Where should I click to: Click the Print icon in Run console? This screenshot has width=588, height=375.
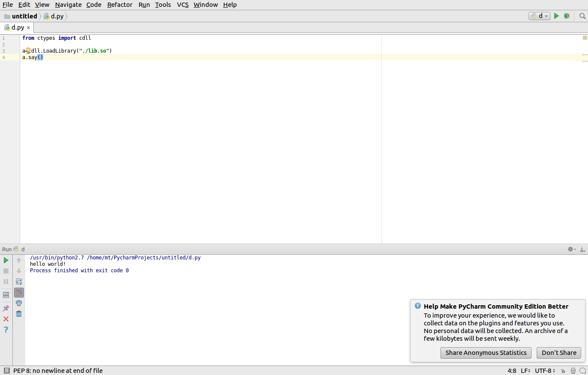19,303
